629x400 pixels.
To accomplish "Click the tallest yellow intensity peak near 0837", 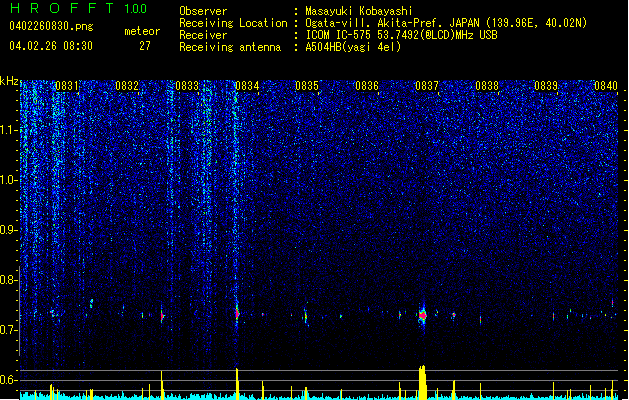I will click(422, 382).
